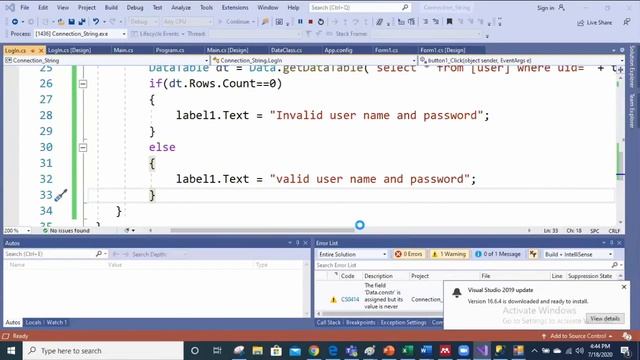Collapse the else block at line 30

pos(83,147)
